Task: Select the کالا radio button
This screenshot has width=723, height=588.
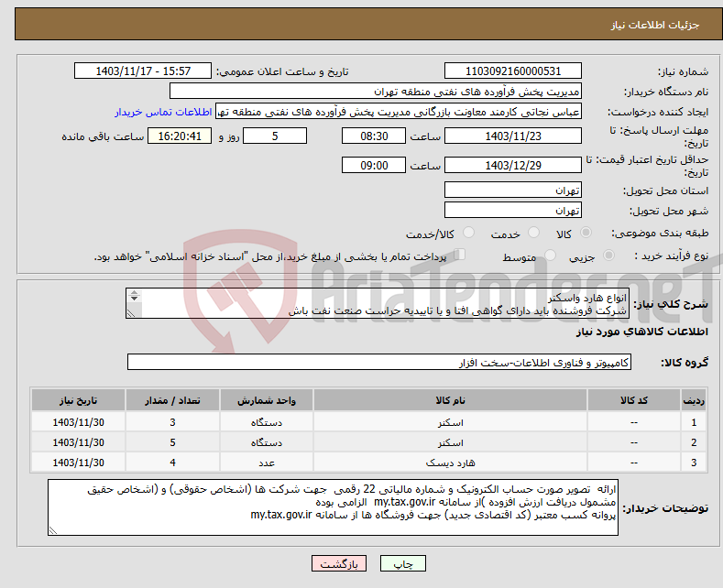Action: (x=586, y=233)
